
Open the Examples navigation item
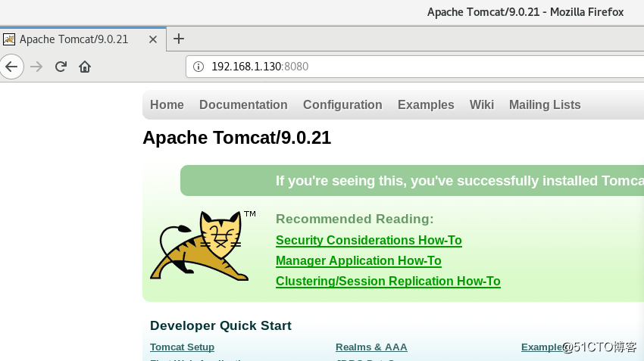426,105
